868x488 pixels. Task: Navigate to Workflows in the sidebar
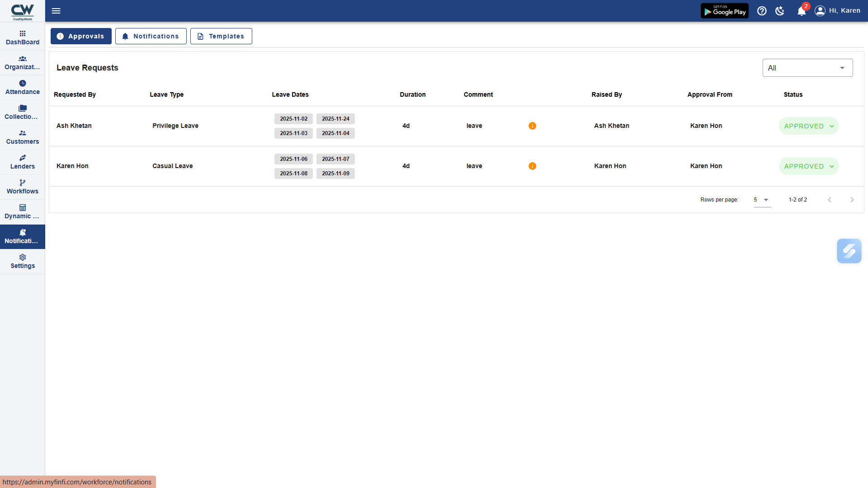(22, 187)
